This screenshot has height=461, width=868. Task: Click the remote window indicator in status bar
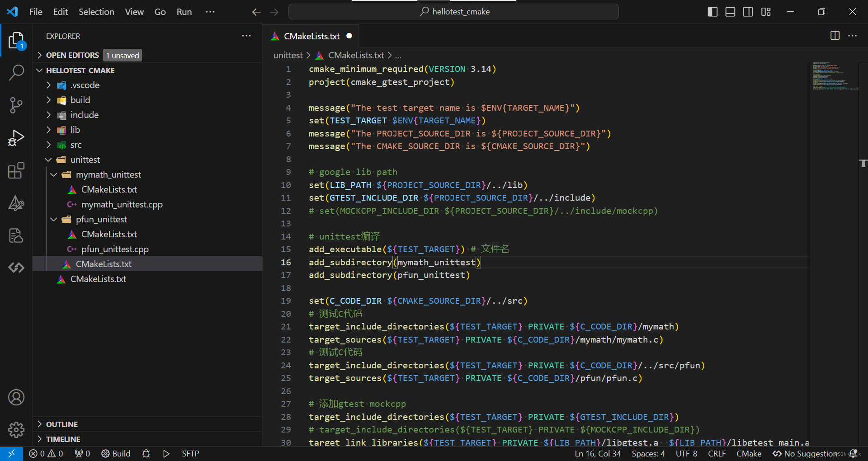tap(12, 453)
